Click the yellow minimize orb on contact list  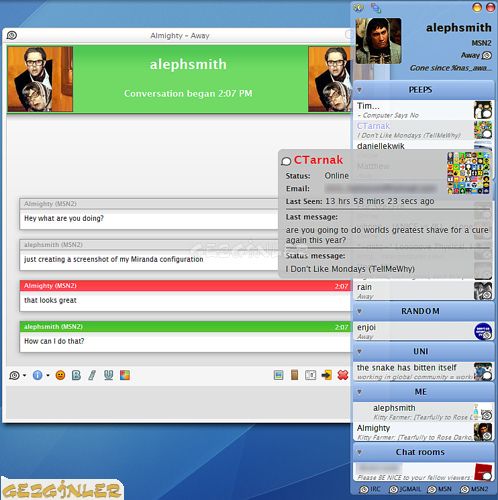[x=477, y=7]
